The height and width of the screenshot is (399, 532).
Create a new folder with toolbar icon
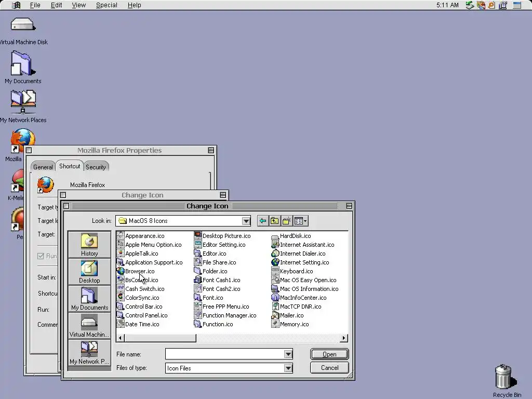pos(286,221)
